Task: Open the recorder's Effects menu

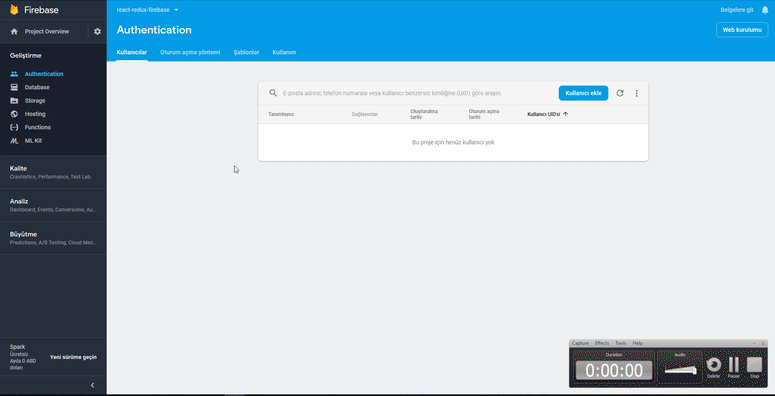Action: (602, 343)
